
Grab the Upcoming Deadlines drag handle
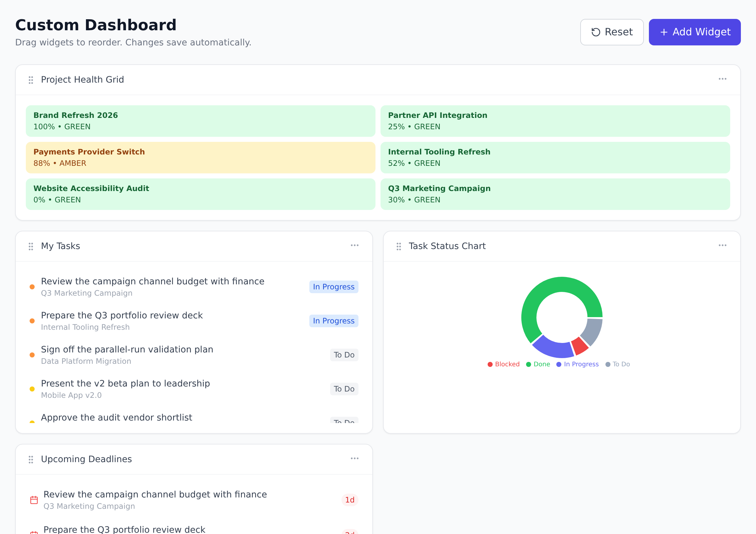(x=31, y=460)
